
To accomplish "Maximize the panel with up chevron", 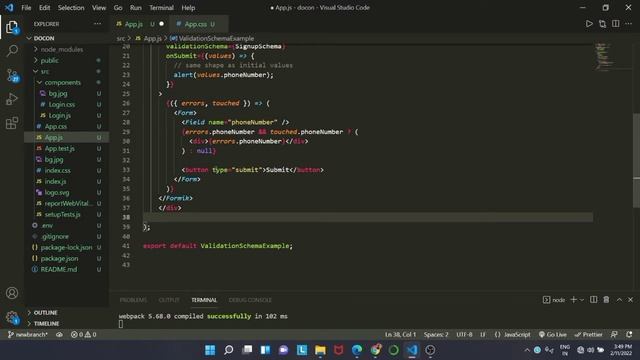I will (619, 300).
